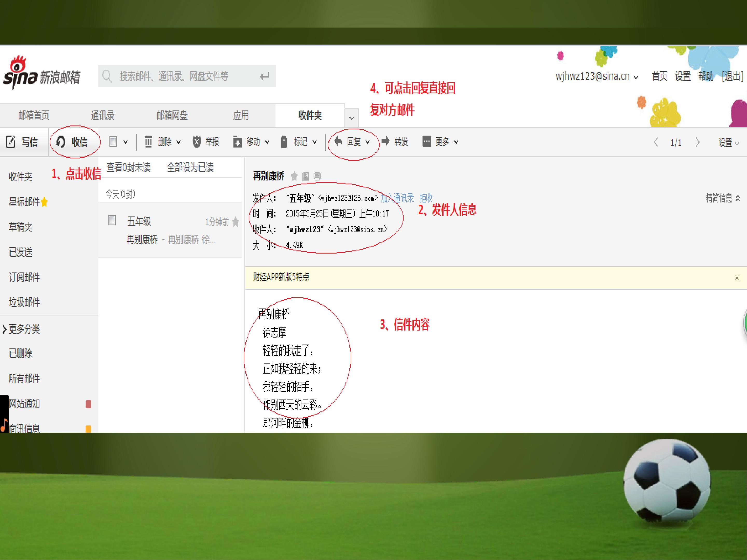Viewport: 747px width, 560px height.
Task: Reply with the 回复 arrow icon
Action: pyautogui.click(x=338, y=141)
